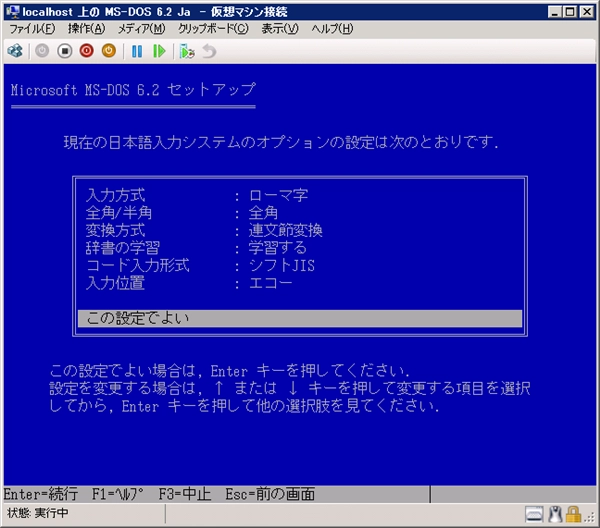This screenshot has height=528, width=600.
Task: Select the 変換方式 setting row
Action: click(x=300, y=231)
